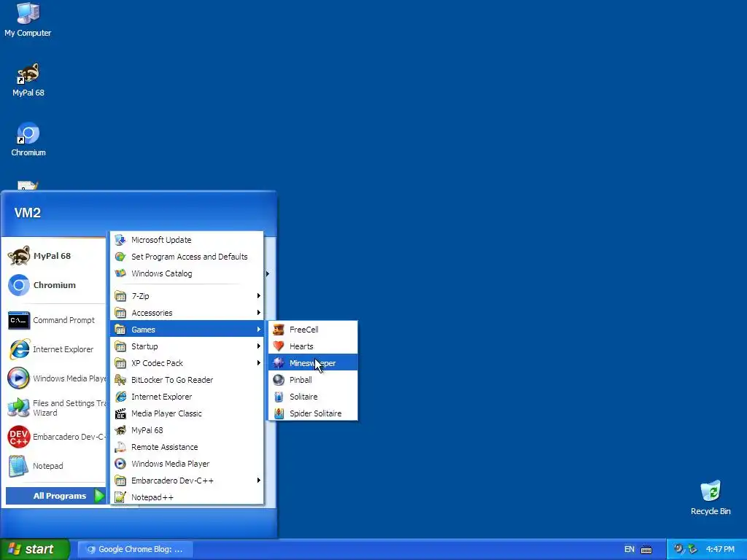
Task: Open Windows Media Player in All Programs list
Action: pyautogui.click(x=187, y=464)
